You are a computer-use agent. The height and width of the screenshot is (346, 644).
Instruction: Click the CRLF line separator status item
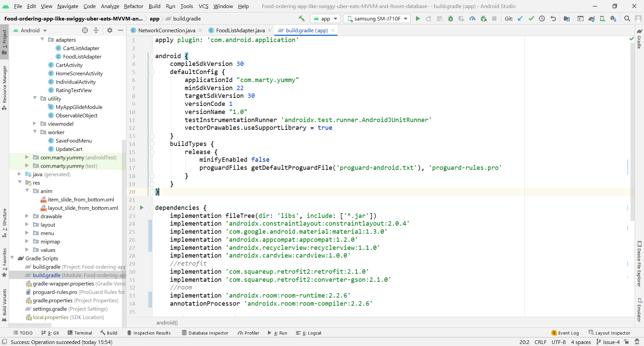click(541, 342)
